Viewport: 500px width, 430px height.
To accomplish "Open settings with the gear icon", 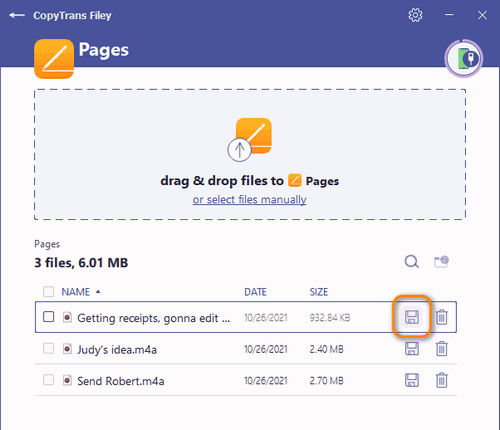I will tap(415, 15).
